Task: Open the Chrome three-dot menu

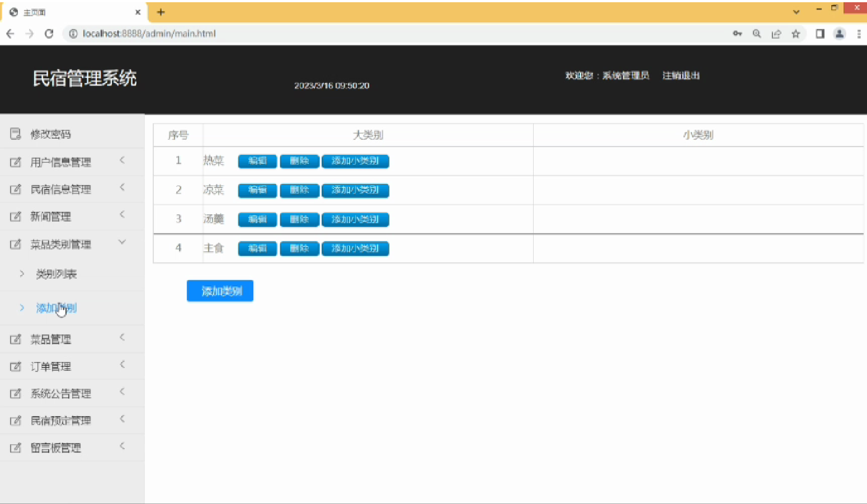Action: (x=859, y=34)
